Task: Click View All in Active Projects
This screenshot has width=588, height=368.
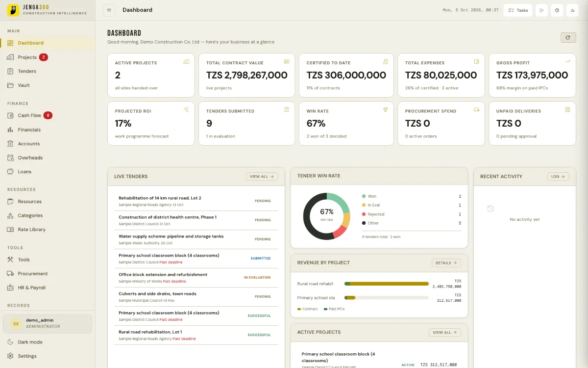Action: tap(444, 333)
